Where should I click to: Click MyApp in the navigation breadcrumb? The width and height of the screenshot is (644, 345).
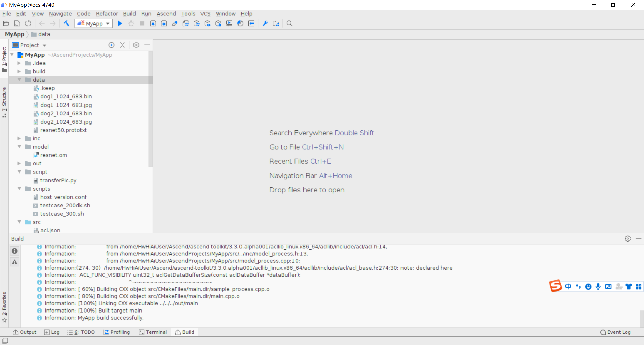tap(15, 34)
